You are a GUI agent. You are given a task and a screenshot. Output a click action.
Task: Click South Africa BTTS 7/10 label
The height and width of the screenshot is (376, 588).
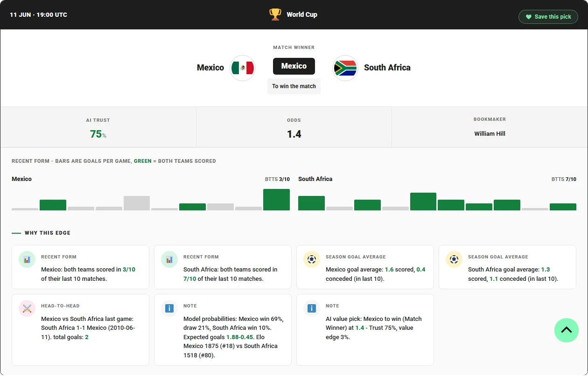click(x=564, y=179)
